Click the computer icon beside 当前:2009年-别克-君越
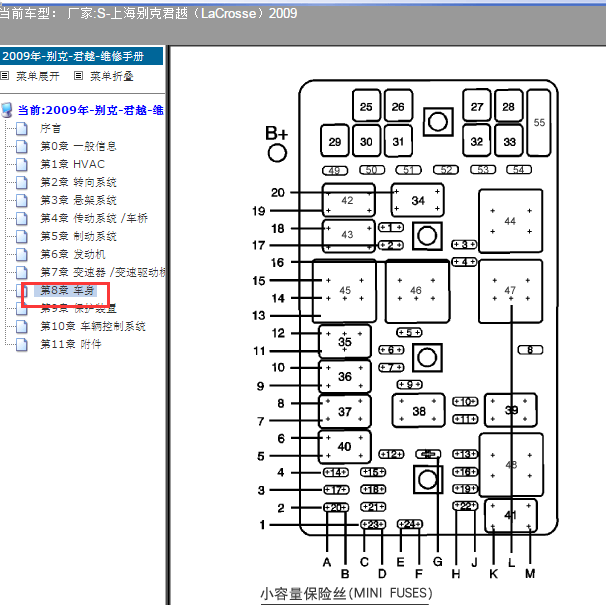This screenshot has height=605, width=606. tap(7, 110)
